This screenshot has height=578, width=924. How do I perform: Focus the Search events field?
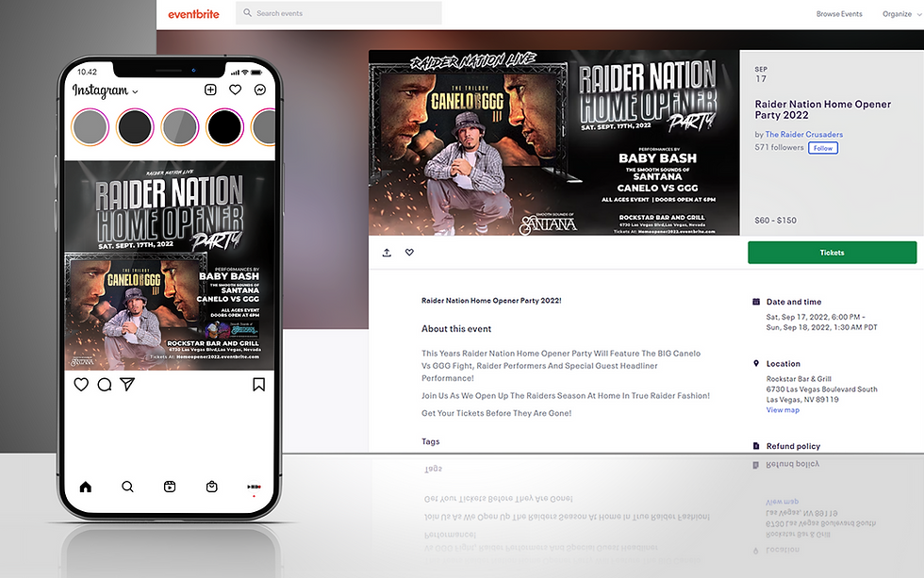click(x=338, y=13)
